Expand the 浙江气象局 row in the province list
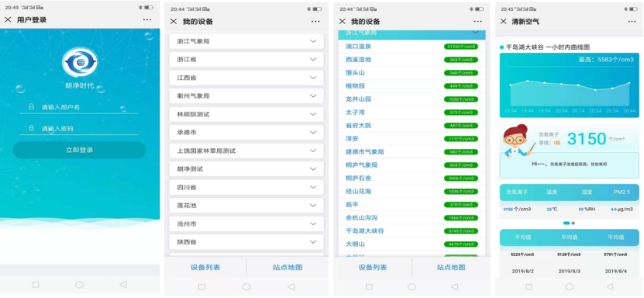The height and width of the screenshot is (298, 644). pyautogui.click(x=246, y=41)
